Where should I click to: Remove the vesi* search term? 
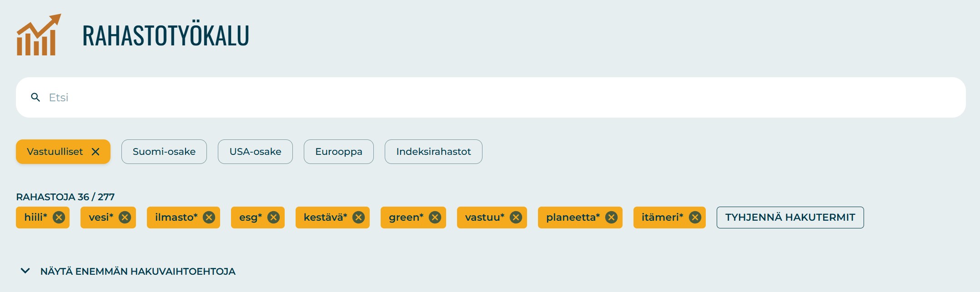tap(125, 218)
